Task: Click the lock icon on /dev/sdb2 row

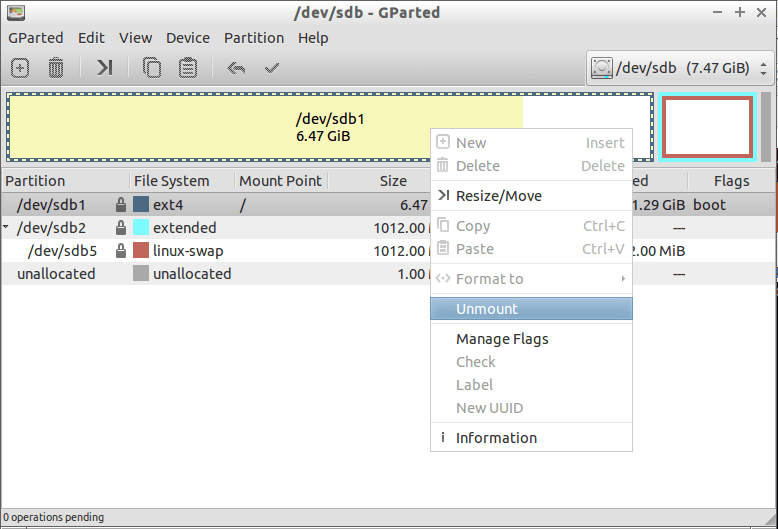Action: [x=121, y=228]
